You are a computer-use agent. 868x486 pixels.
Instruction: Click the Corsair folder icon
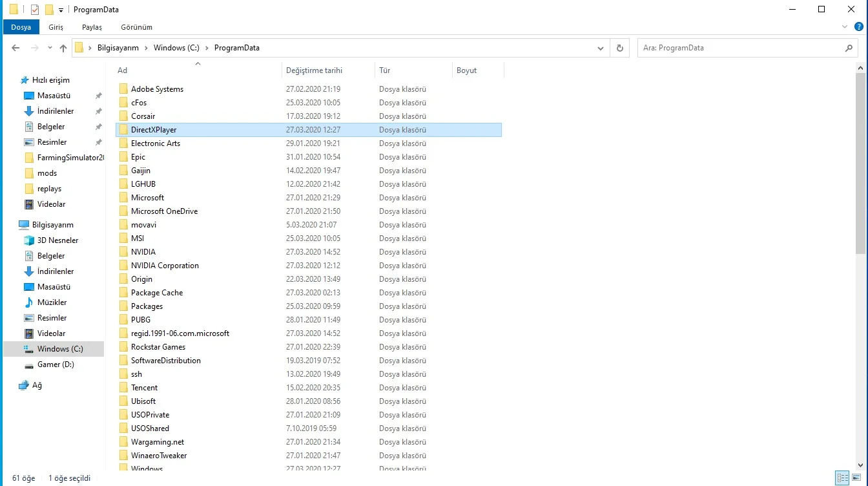123,116
